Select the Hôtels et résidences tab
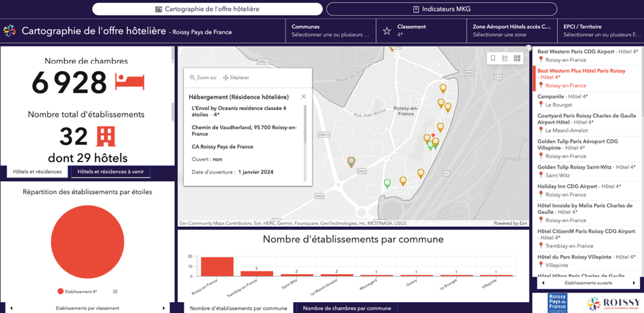 (x=38, y=172)
